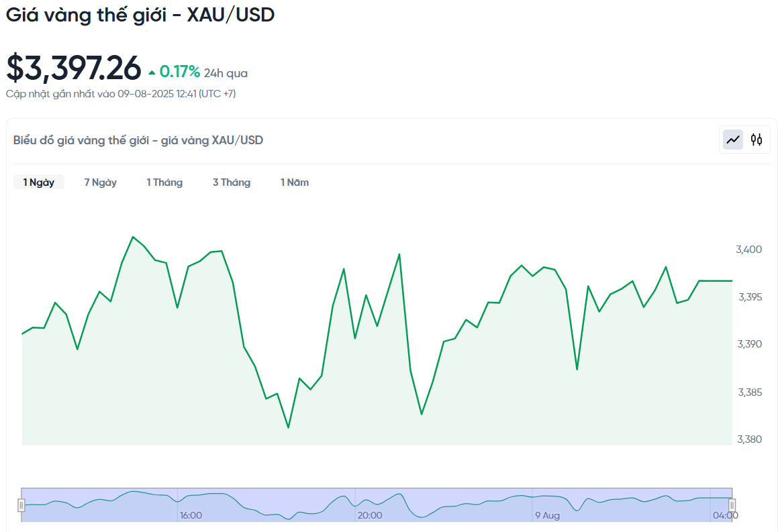Click the 3,385 y-axis label
The width and height of the screenshot is (778, 532).
(750, 392)
